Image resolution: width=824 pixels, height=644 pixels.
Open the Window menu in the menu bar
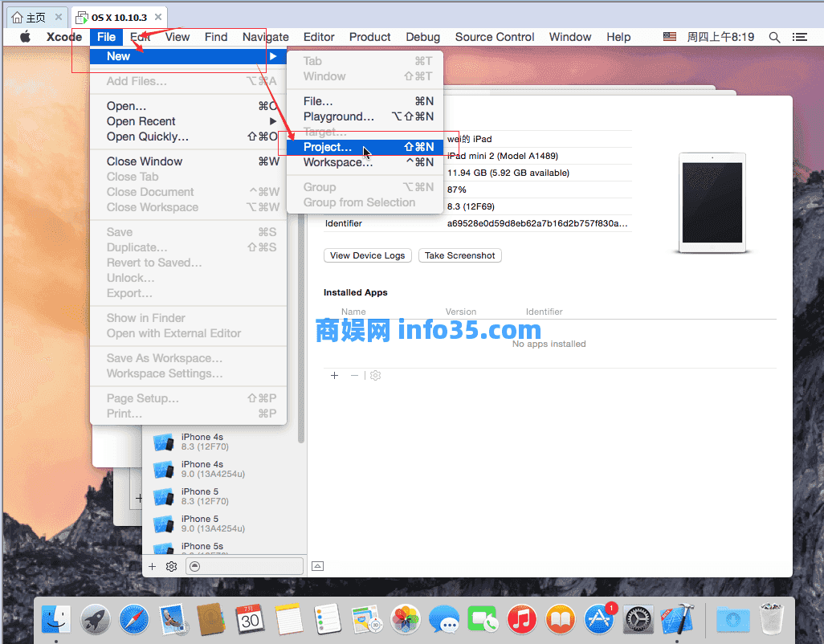click(570, 37)
